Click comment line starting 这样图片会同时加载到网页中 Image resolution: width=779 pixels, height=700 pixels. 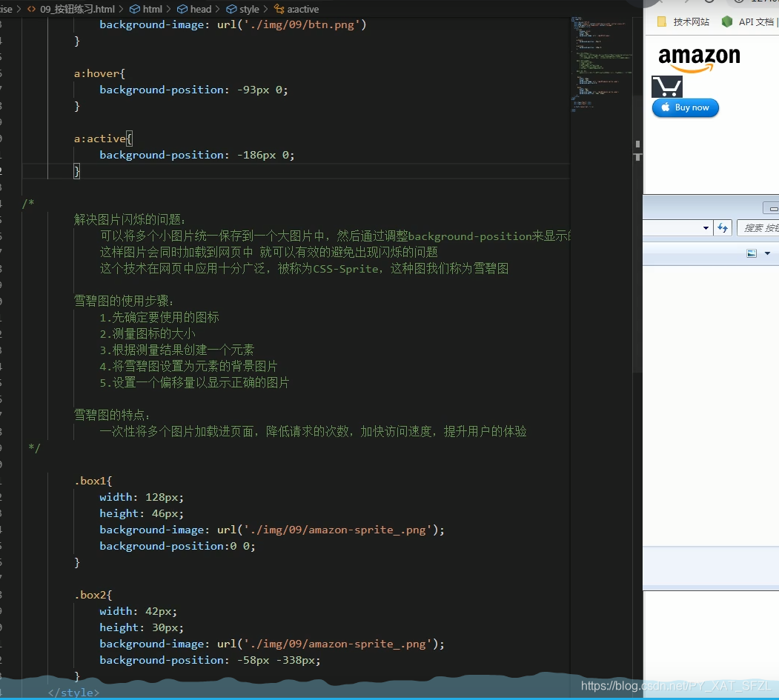269,252
